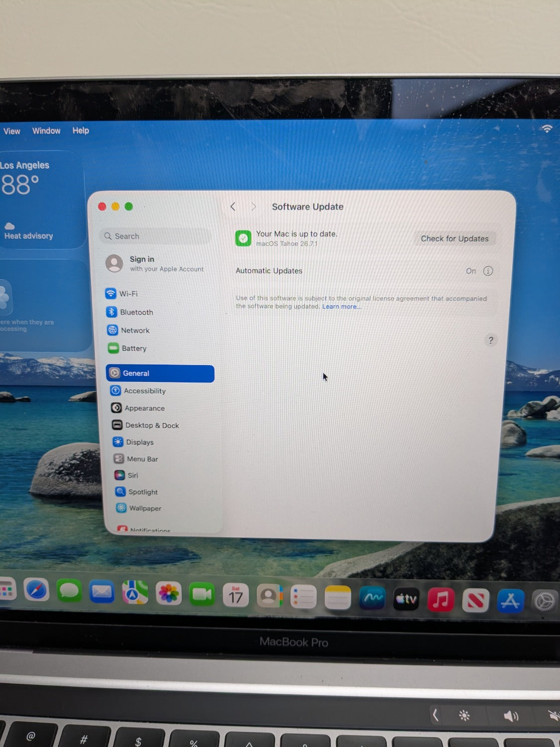This screenshot has width=560, height=747.
Task: Open Reminders from the Dock
Action: [x=303, y=597]
